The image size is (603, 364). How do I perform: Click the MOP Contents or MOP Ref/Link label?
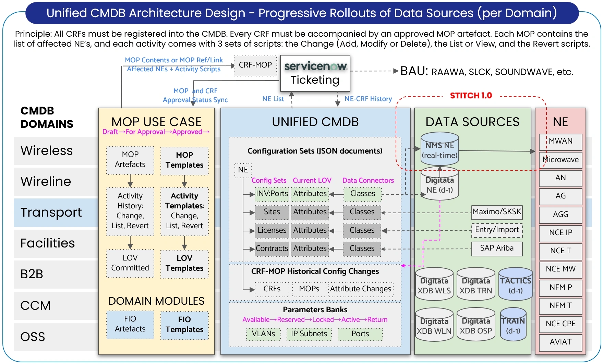click(174, 60)
